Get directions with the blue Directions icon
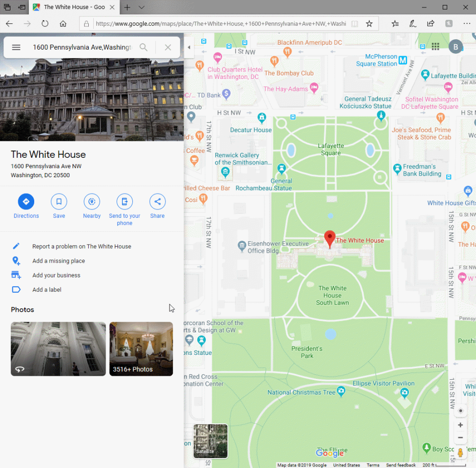 coord(26,201)
